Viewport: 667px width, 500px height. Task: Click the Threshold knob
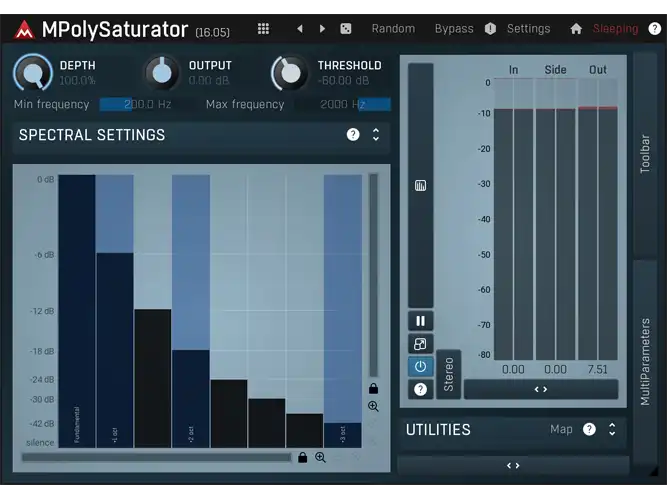pyautogui.click(x=290, y=73)
